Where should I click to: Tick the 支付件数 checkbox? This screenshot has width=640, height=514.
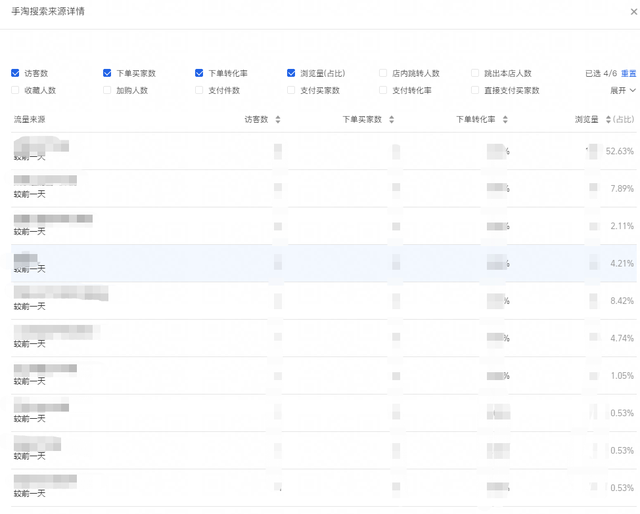tap(199, 90)
